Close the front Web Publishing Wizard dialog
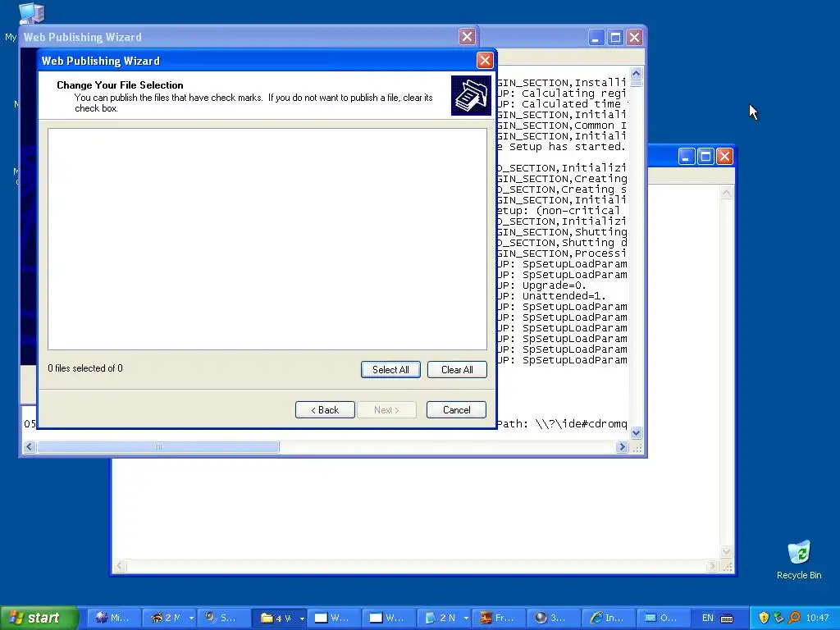 tap(485, 61)
